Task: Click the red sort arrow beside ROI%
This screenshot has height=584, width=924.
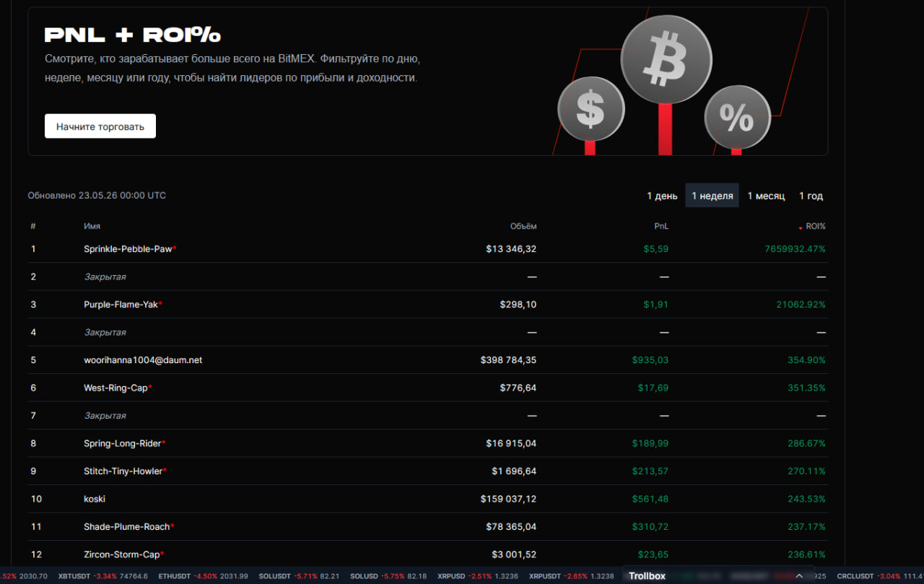Action: 800,227
